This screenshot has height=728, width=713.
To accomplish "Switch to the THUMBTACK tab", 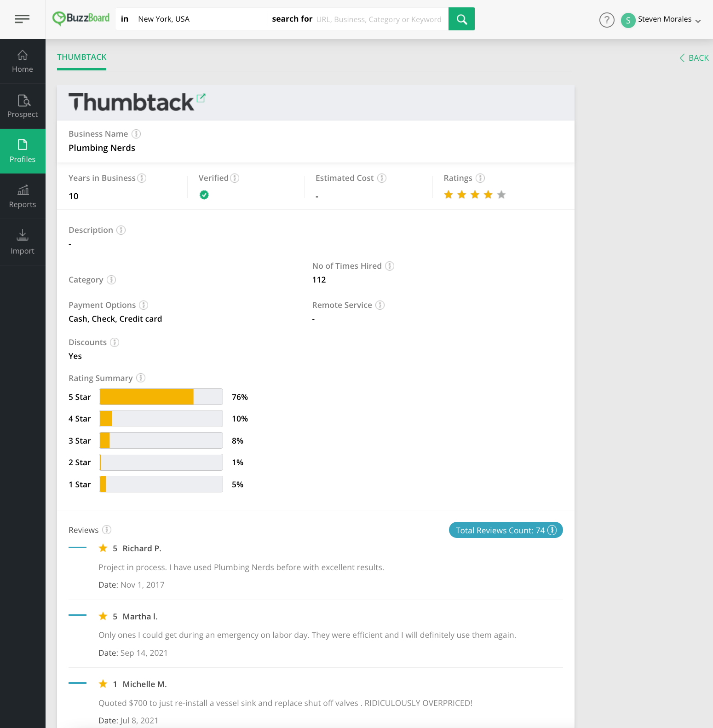I will pyautogui.click(x=81, y=57).
